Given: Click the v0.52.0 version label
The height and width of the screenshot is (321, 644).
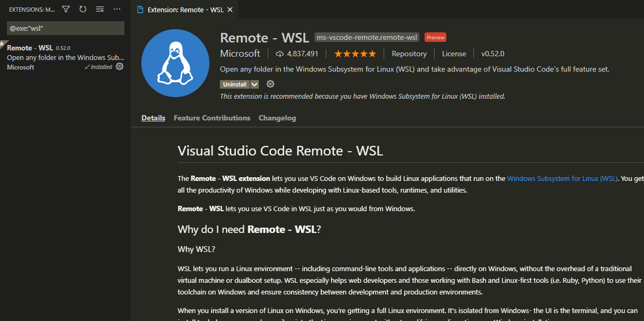Looking at the screenshot, I should tap(493, 54).
